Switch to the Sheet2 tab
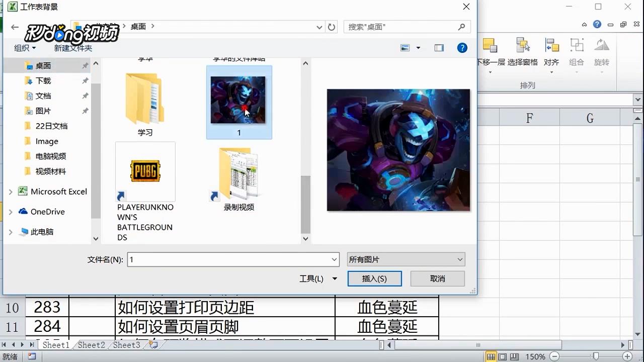 click(91, 345)
